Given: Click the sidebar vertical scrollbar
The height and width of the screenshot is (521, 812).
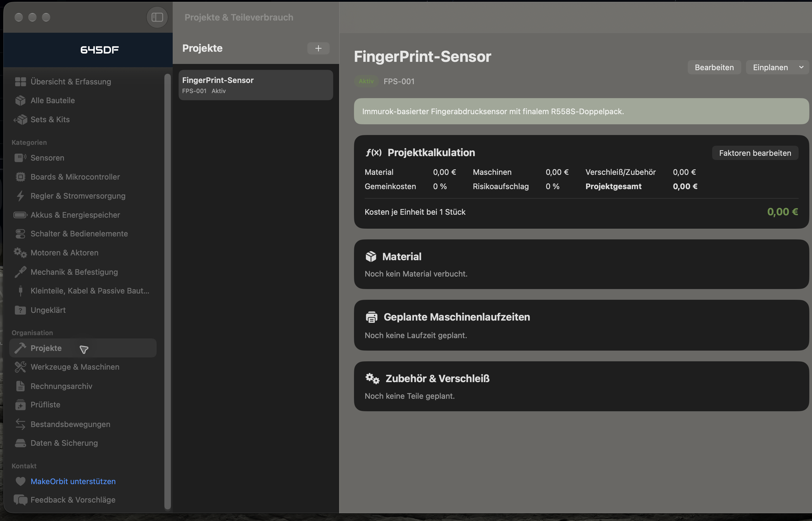Looking at the screenshot, I should tap(167, 291).
